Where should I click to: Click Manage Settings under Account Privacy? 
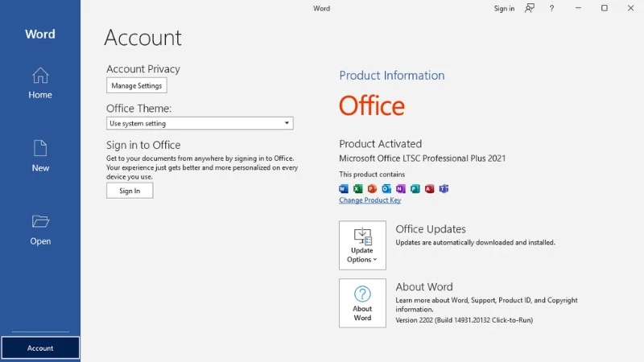137,85
